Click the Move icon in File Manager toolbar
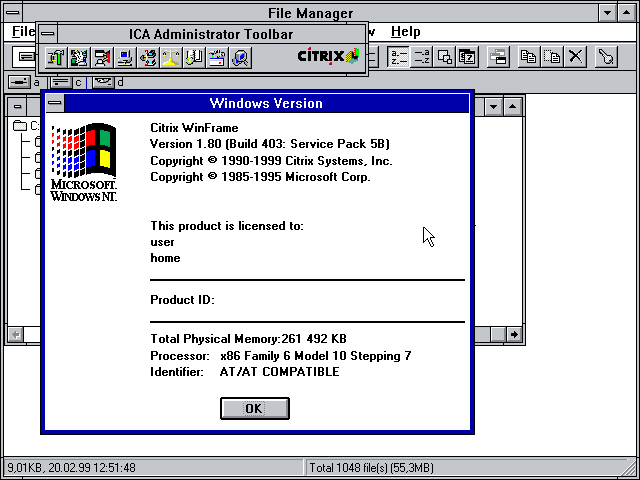 point(552,57)
